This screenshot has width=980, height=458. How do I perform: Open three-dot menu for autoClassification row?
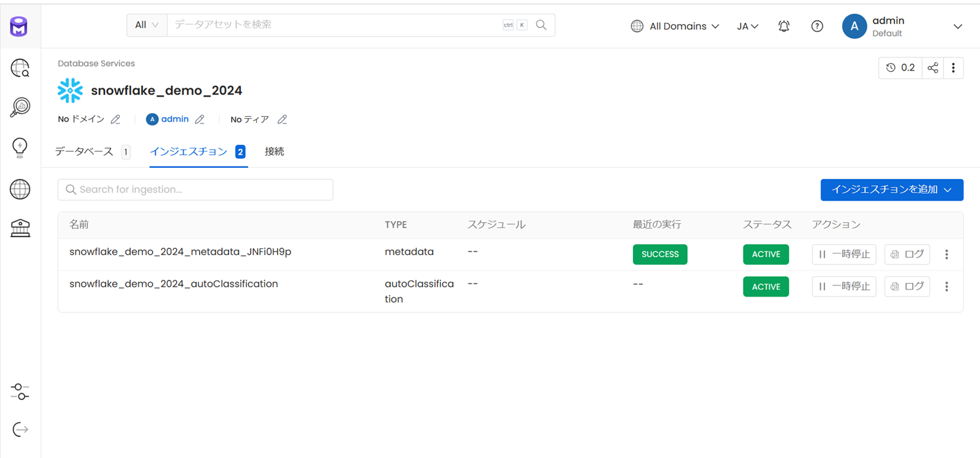946,287
